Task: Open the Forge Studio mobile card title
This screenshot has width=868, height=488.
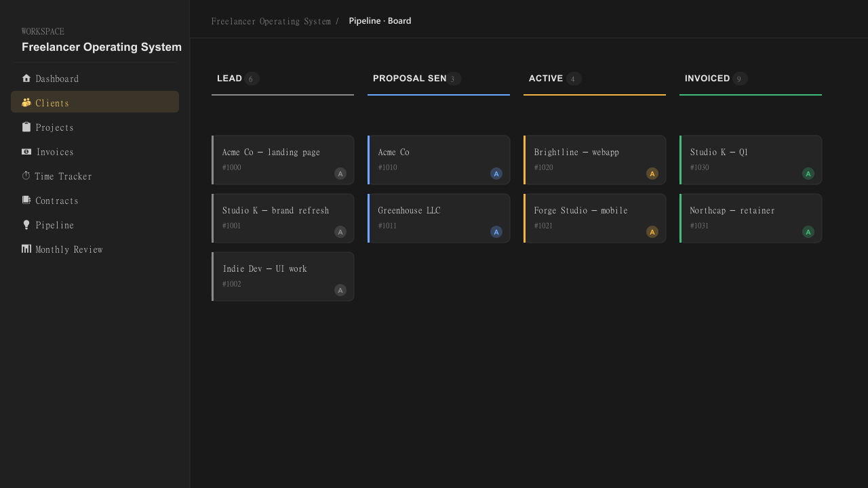Action: coord(581,210)
